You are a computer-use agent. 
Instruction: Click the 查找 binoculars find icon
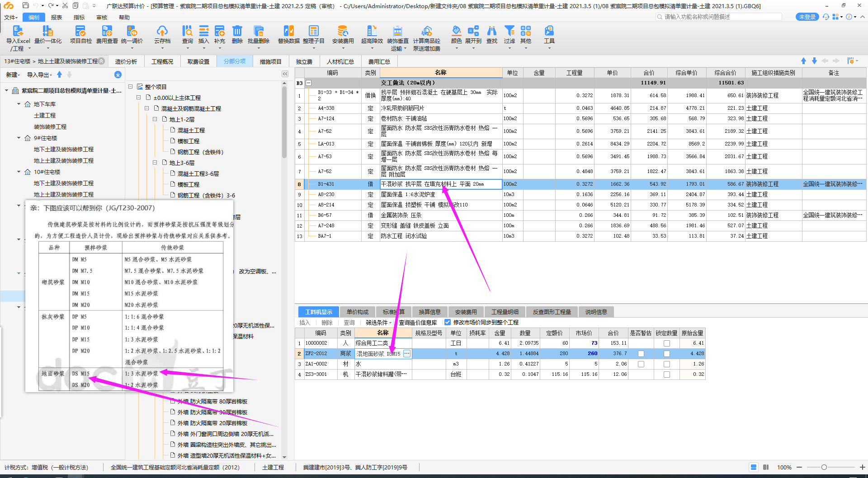492,31
